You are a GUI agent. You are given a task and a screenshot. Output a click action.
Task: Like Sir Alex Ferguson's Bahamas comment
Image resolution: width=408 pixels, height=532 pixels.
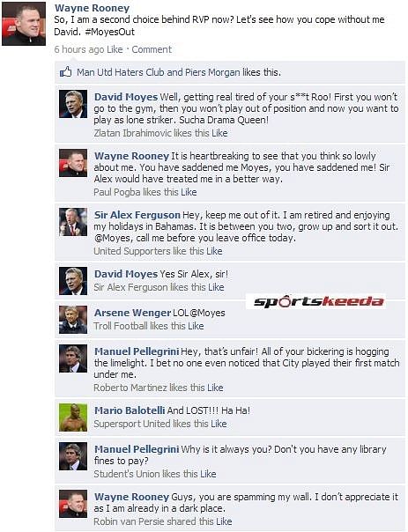coord(214,251)
